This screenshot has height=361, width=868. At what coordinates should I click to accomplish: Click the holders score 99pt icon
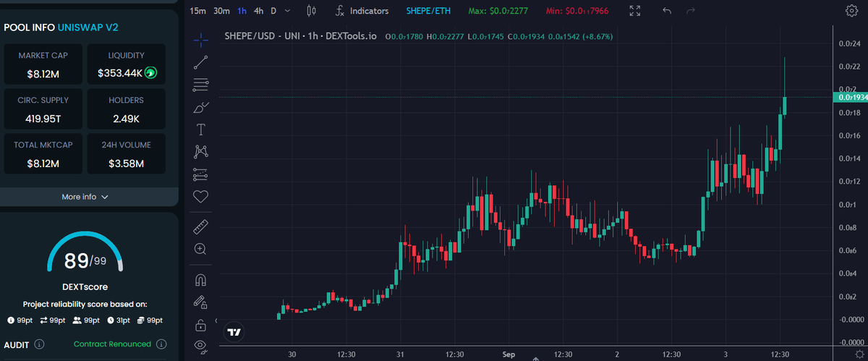[x=76, y=320]
